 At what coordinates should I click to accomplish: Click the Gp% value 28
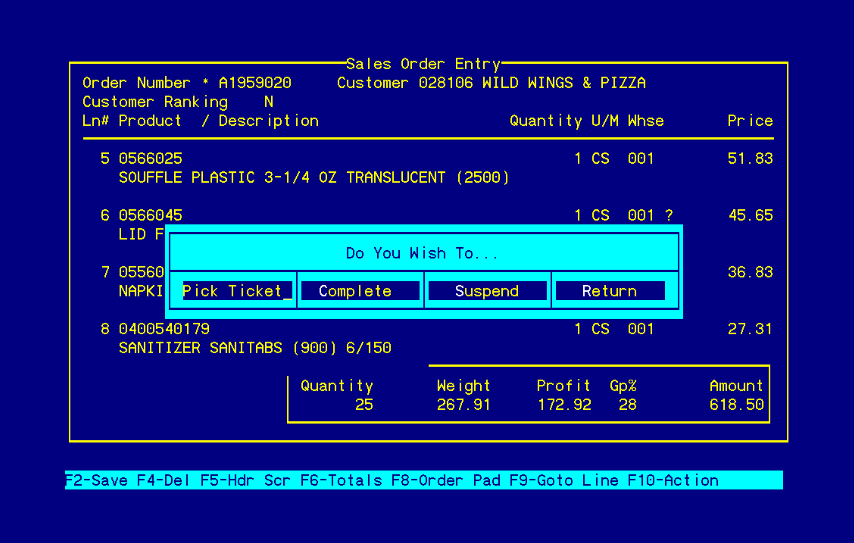(x=627, y=405)
